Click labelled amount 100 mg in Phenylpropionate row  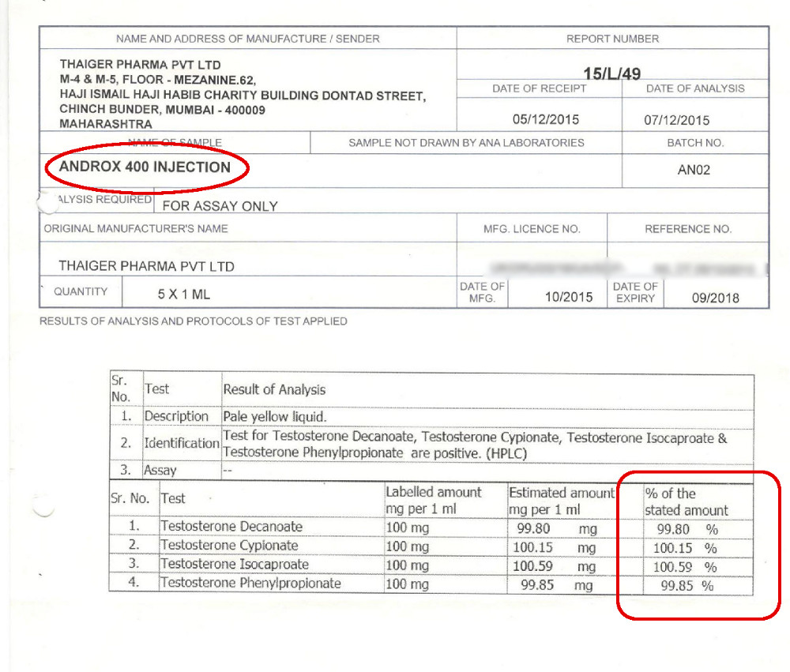(407, 584)
